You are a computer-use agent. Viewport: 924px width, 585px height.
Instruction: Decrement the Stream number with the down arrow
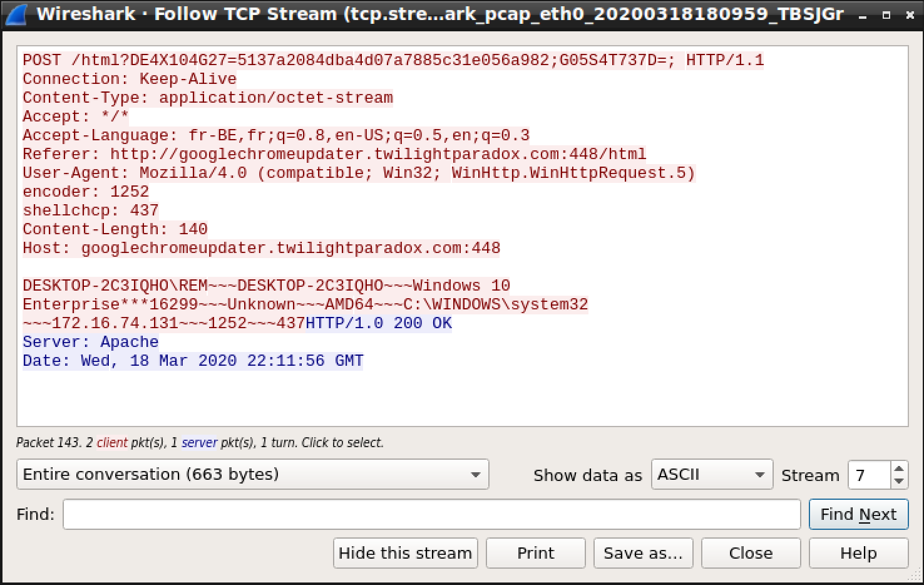coord(899,481)
